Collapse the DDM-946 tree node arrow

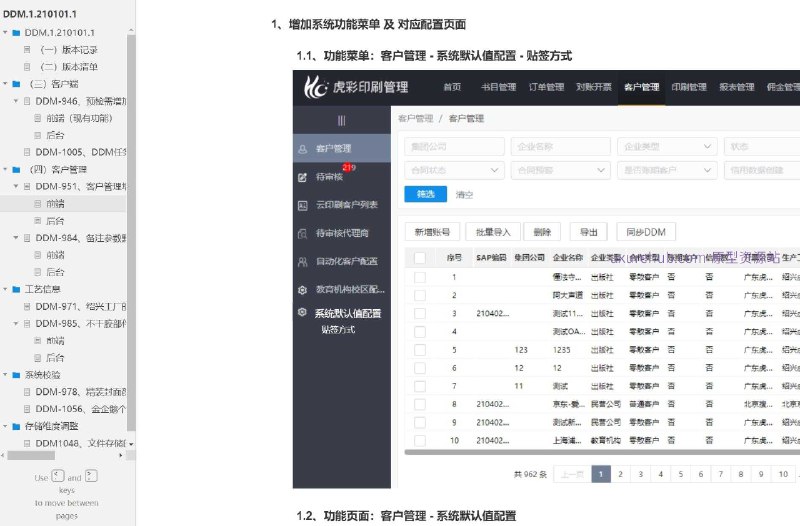(x=16, y=101)
